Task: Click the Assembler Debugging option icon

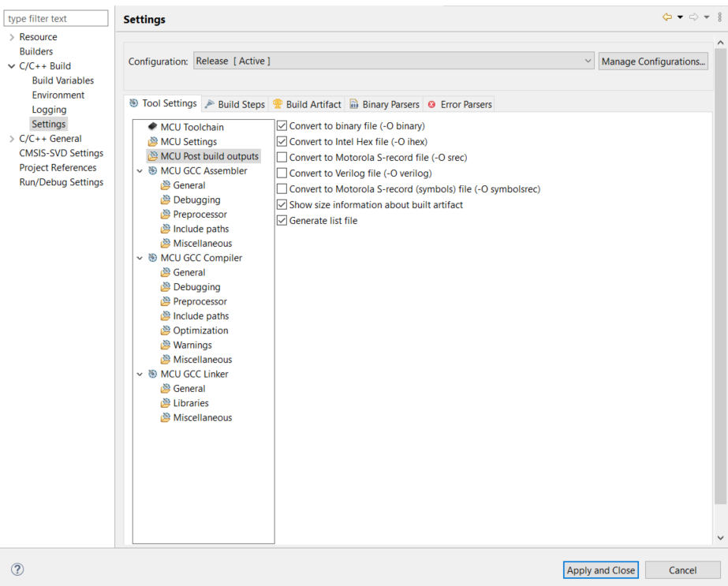Action: (166, 200)
